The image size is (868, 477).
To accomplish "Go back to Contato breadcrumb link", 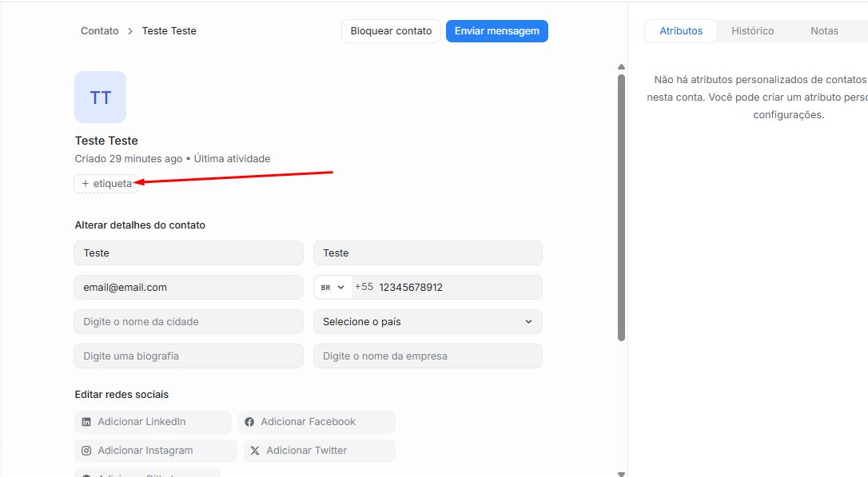I will tap(99, 31).
